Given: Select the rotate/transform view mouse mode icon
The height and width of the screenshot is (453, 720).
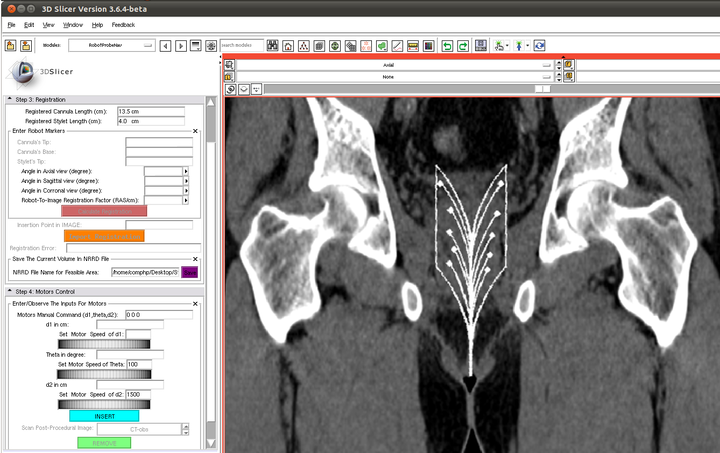Looking at the screenshot, I should tap(539, 45).
